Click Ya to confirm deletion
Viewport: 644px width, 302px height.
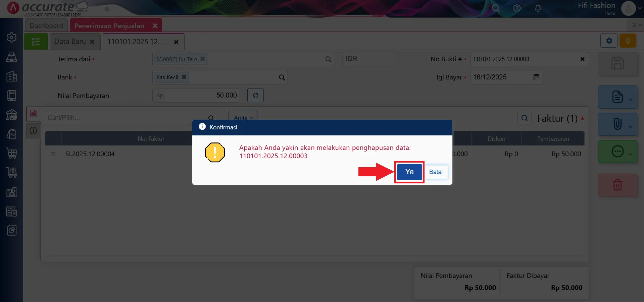click(x=409, y=172)
